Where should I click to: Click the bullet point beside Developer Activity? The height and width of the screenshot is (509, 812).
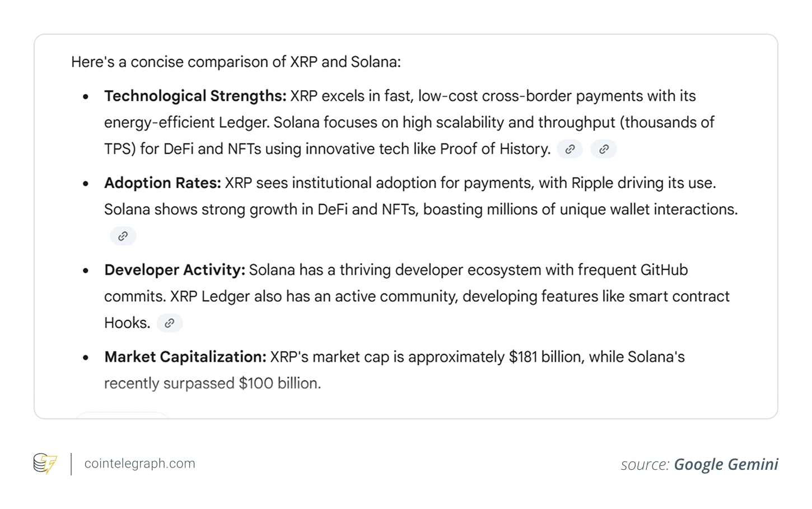pos(86,270)
